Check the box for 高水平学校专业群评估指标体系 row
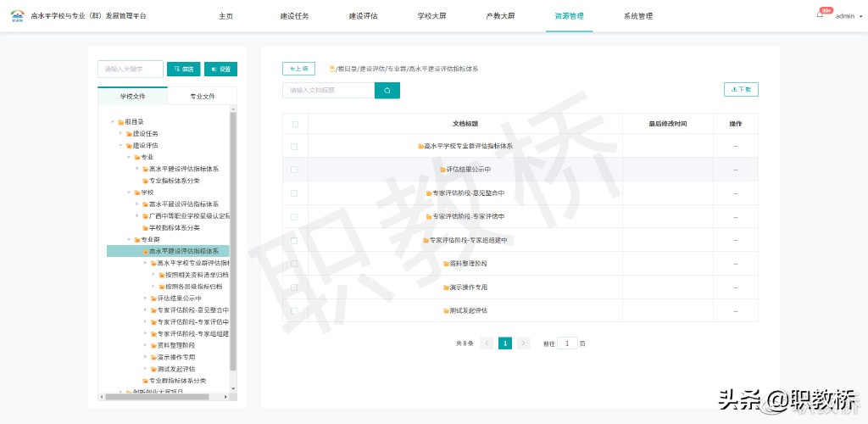868x424 pixels. (294, 146)
